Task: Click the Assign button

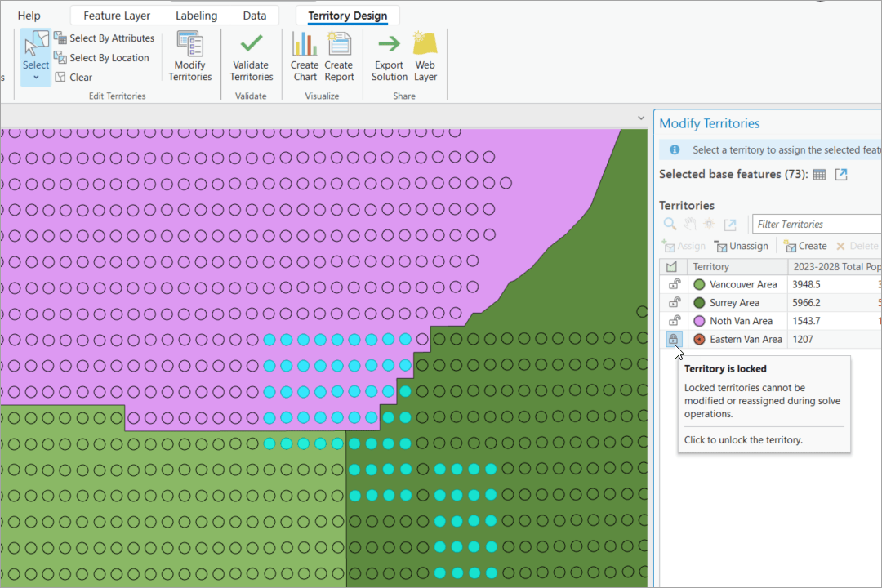Action: click(x=684, y=246)
